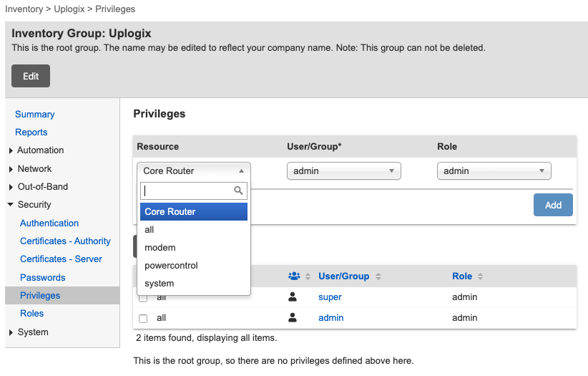Collapse the Security sidebar section
The image size is (588, 376).
pyautogui.click(x=11, y=205)
